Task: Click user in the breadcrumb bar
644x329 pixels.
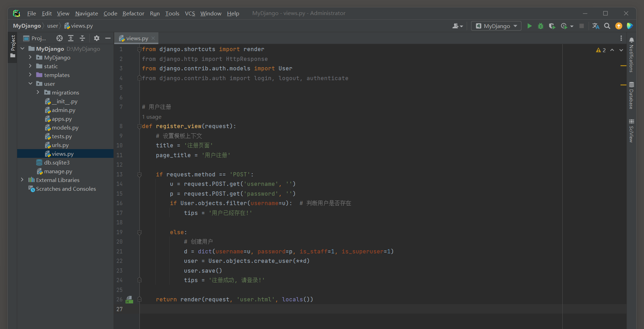Action: click(x=53, y=26)
